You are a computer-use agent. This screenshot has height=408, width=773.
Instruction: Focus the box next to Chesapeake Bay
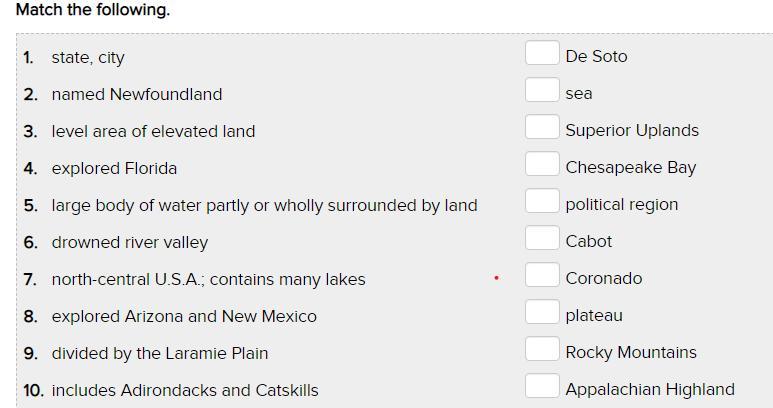coord(541,164)
